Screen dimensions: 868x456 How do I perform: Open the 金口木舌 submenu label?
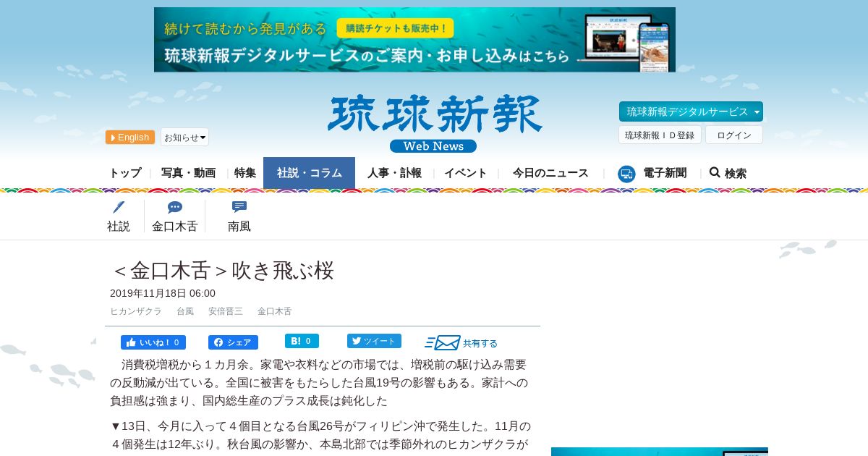pyautogui.click(x=175, y=226)
